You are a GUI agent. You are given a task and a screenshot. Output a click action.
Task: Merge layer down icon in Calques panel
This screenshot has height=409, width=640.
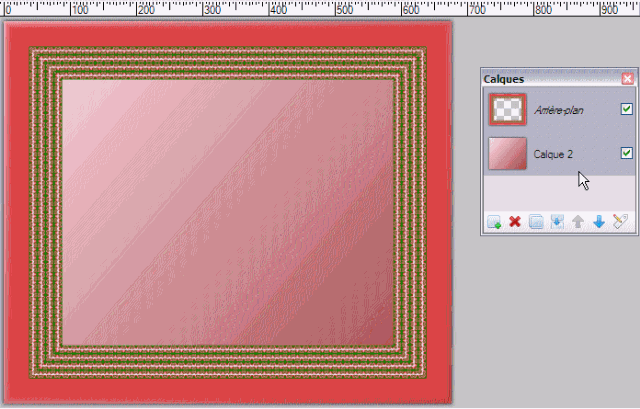(x=557, y=221)
